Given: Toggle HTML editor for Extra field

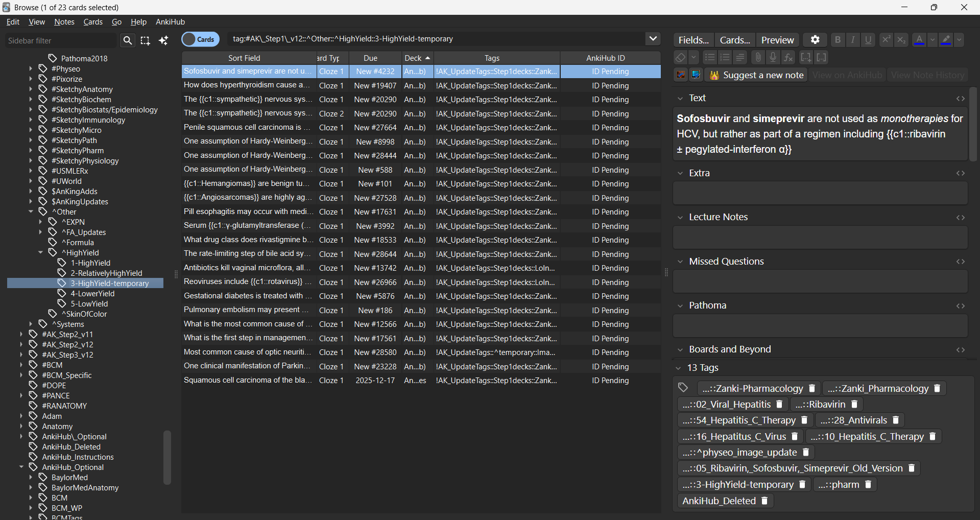Looking at the screenshot, I should [x=961, y=174].
